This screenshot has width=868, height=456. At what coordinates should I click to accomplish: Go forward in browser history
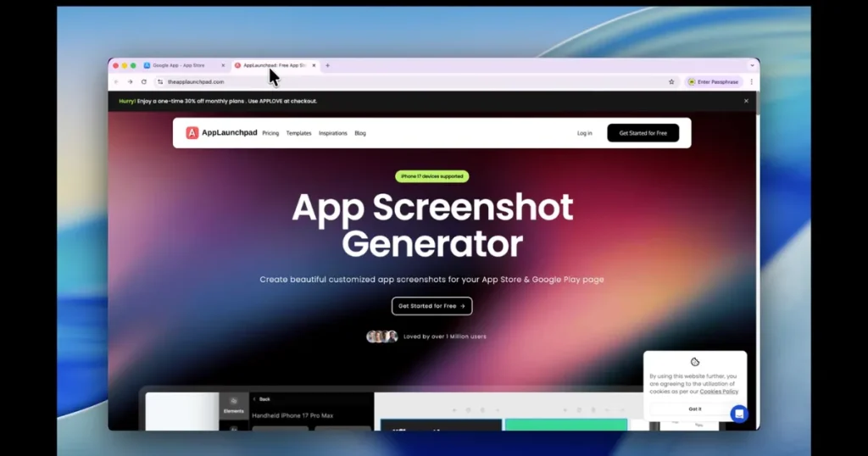click(x=130, y=82)
